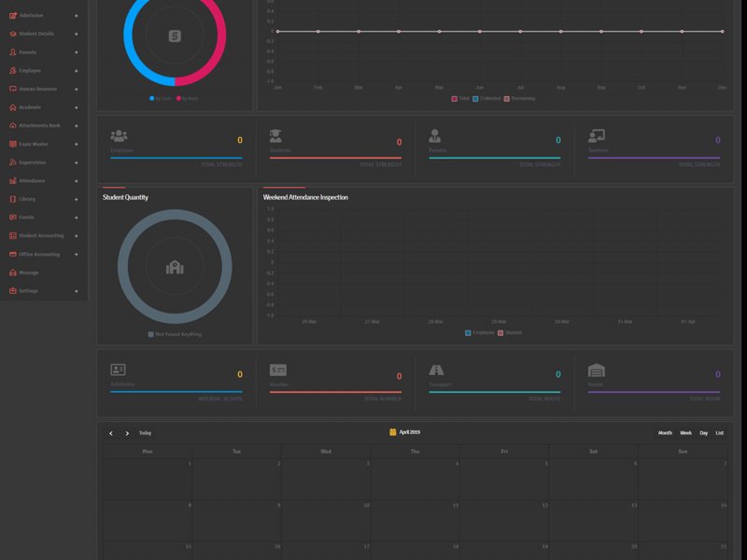Click the Student Details graduation cap icon
Image resolution: width=747 pixels, height=560 pixels.
point(13,34)
